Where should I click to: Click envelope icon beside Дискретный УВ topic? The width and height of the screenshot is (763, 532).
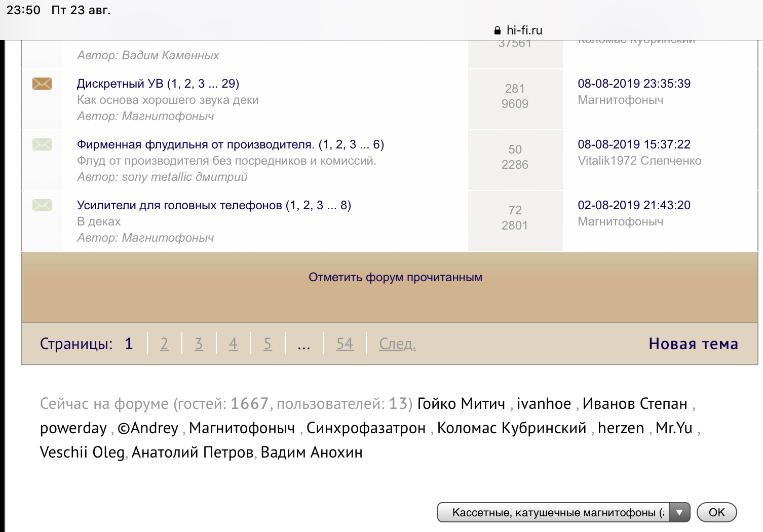pos(42,84)
